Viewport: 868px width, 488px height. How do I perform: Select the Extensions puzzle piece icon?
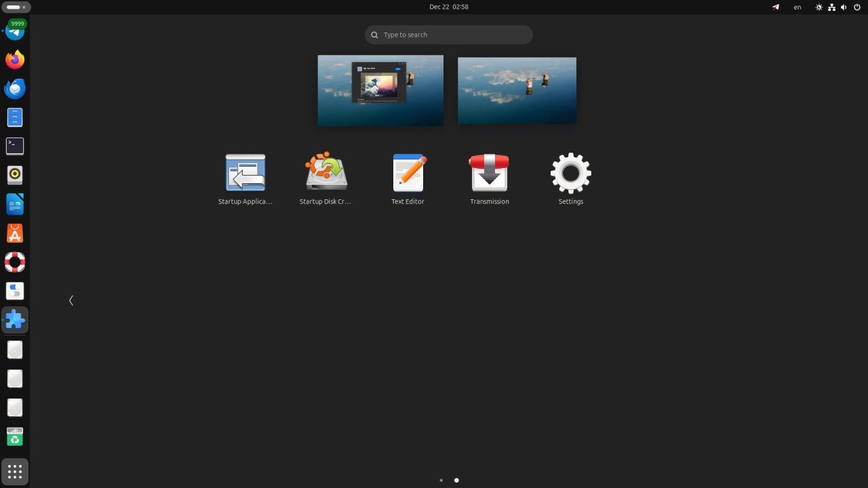tap(15, 320)
